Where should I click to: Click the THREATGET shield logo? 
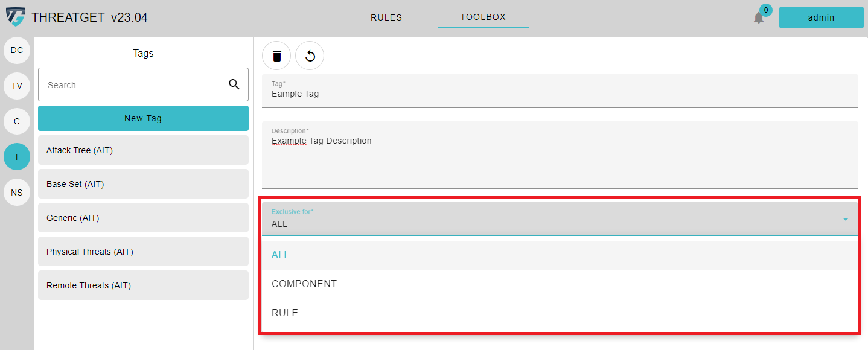[16, 17]
